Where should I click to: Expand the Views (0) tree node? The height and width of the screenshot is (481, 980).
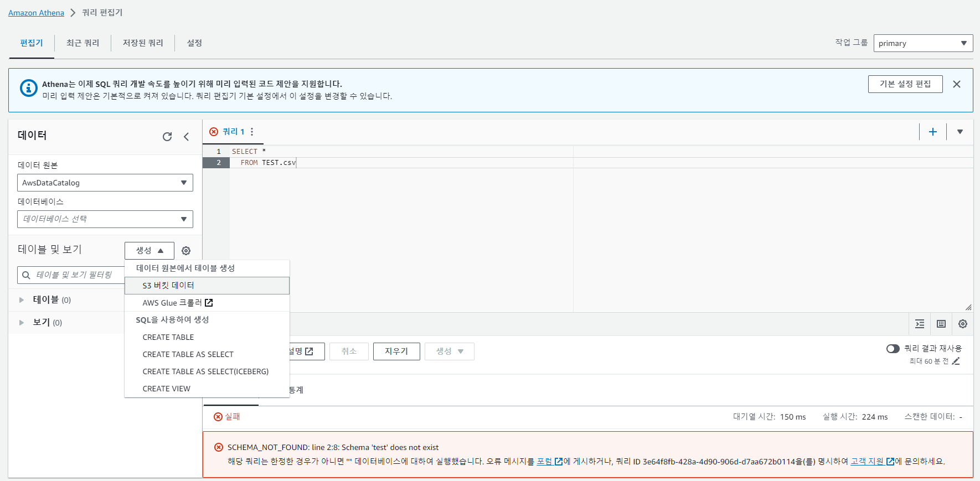22,323
